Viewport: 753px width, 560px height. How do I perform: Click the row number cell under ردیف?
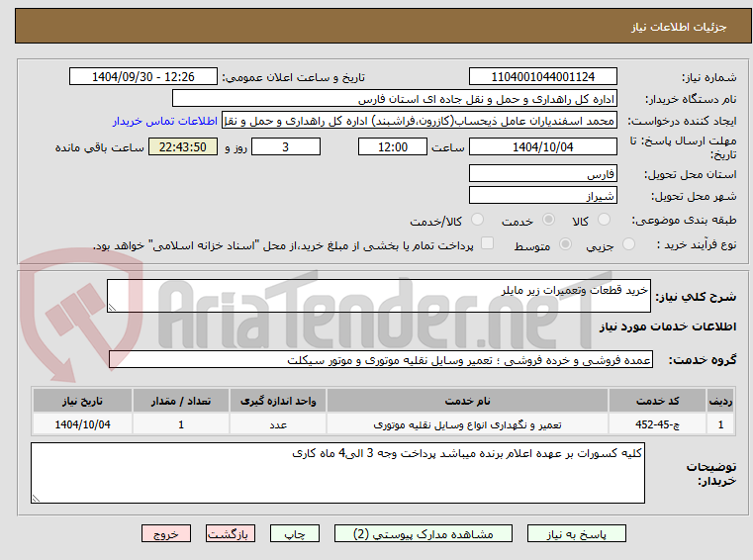pos(720,424)
